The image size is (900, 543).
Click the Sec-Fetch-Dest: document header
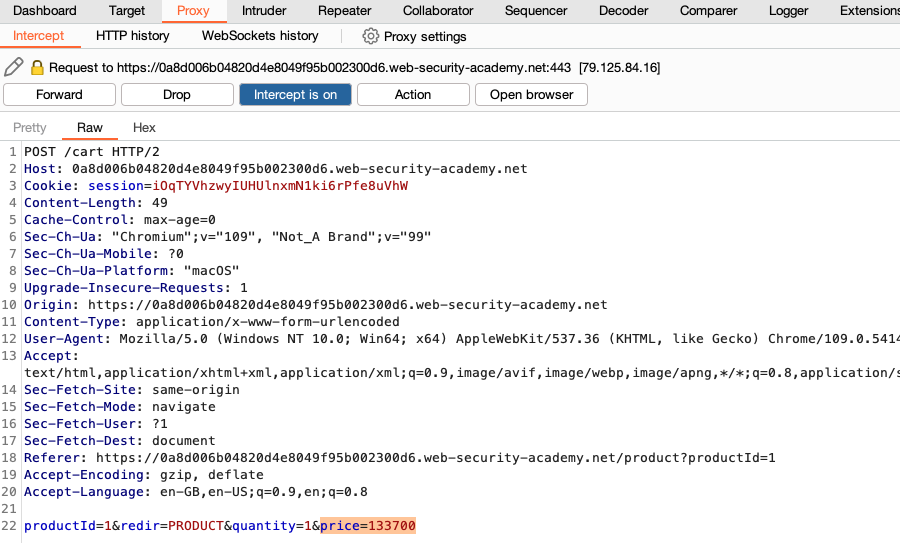120,440
